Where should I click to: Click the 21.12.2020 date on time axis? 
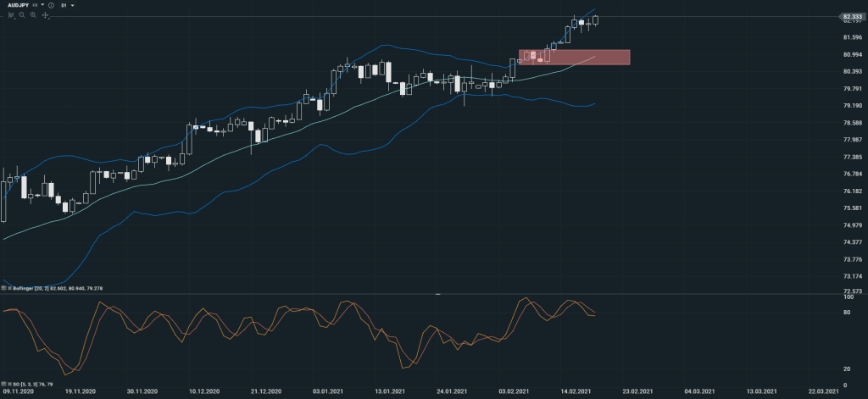pyautogui.click(x=265, y=391)
